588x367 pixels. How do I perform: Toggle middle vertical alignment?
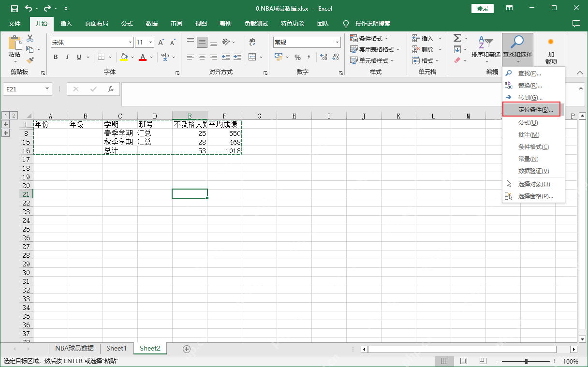tap(202, 42)
